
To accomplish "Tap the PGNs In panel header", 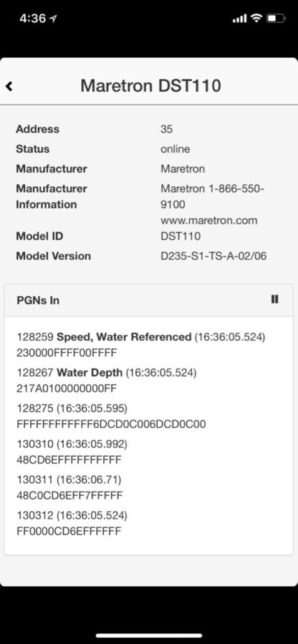I will point(148,300).
